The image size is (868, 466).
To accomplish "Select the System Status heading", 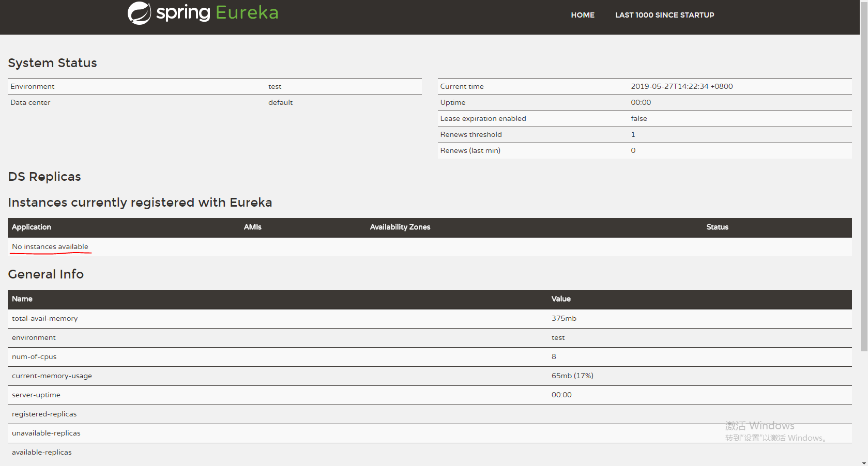I will tap(52, 63).
